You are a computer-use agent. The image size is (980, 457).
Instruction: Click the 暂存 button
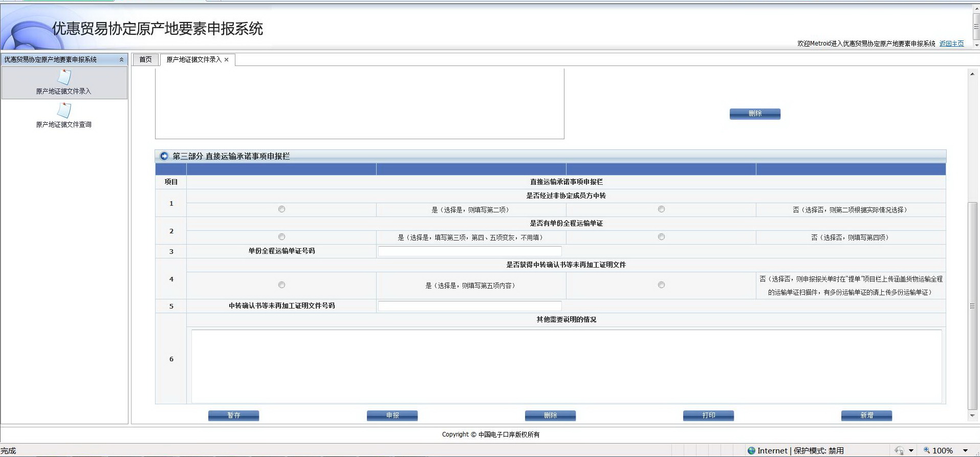pos(233,416)
